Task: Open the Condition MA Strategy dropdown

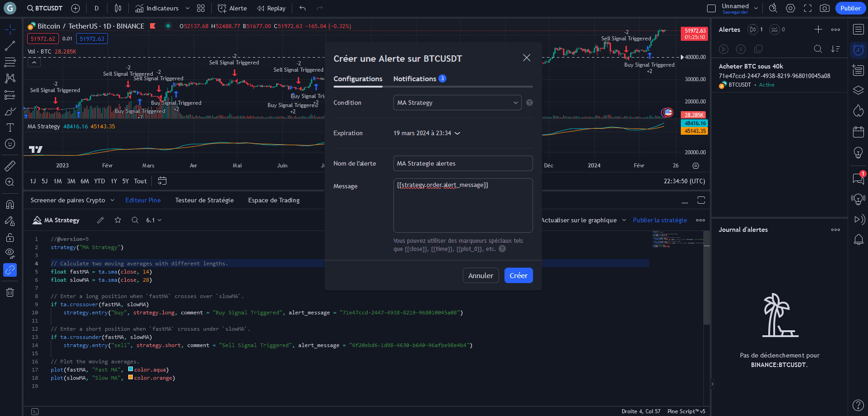Action: [457, 103]
